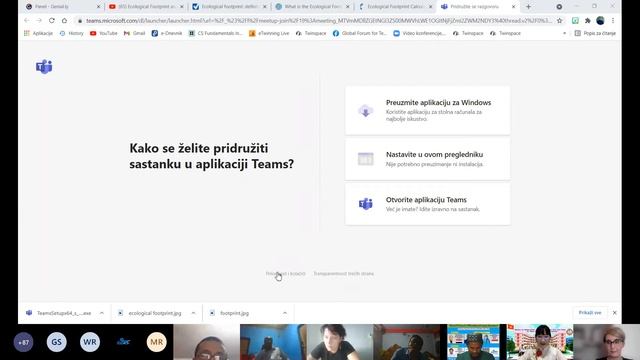The height and width of the screenshot is (360, 640).
Task: Open the Aplikacije apps bookmark
Action: tap(38, 33)
